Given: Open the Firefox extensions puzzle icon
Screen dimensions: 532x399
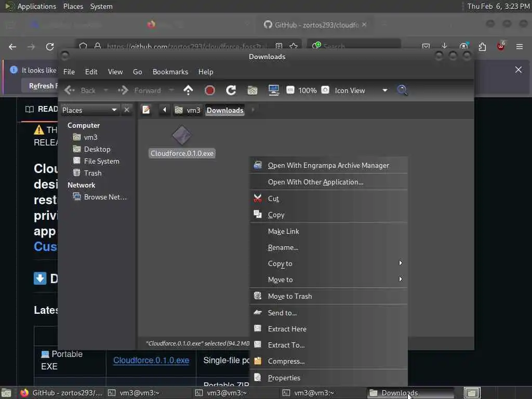Looking at the screenshot, I should [x=482, y=46].
